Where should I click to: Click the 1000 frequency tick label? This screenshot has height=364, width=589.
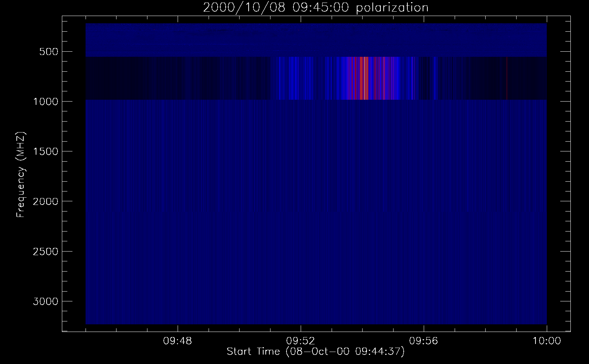(x=46, y=102)
